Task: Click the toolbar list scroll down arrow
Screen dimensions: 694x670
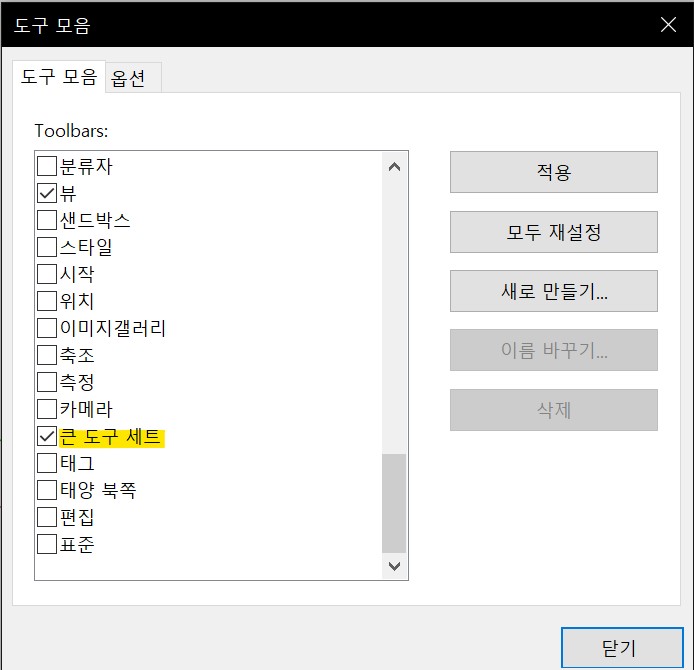Action: [394, 566]
